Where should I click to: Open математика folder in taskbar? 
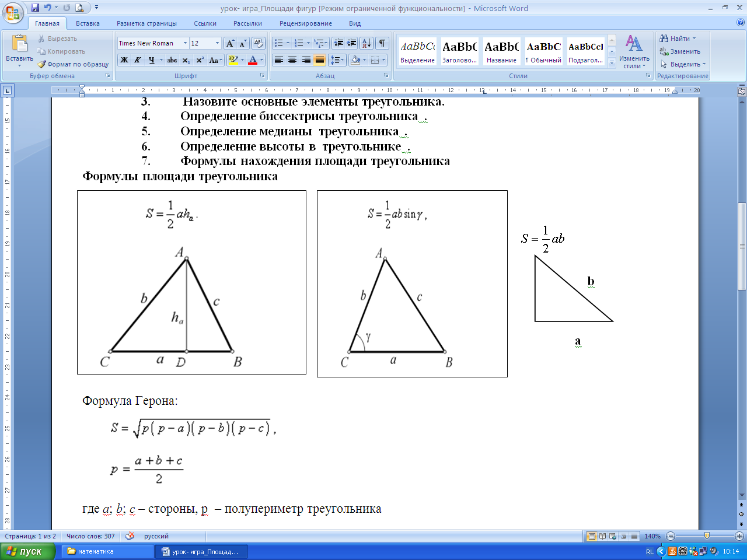[108, 551]
